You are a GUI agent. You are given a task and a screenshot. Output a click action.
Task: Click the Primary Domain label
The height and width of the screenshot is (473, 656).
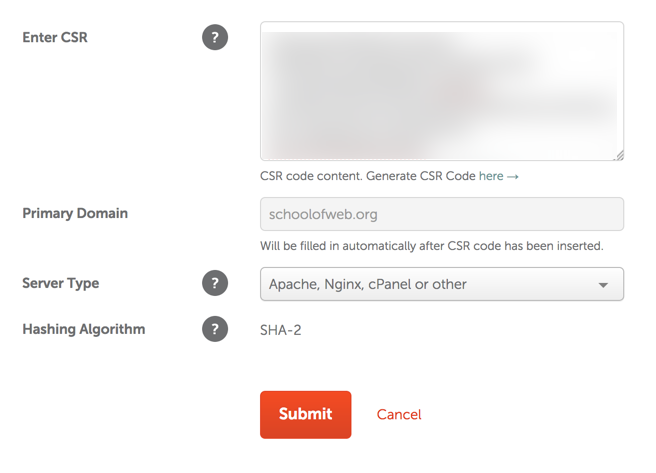(75, 213)
